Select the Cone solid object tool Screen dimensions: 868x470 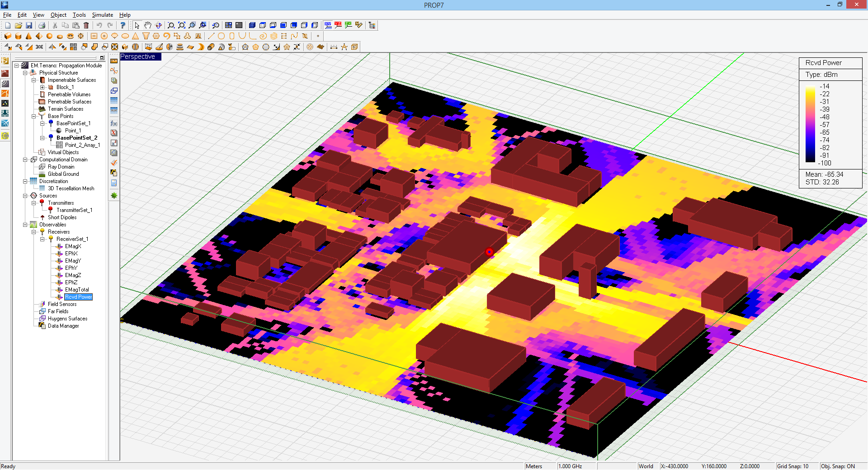click(x=28, y=36)
